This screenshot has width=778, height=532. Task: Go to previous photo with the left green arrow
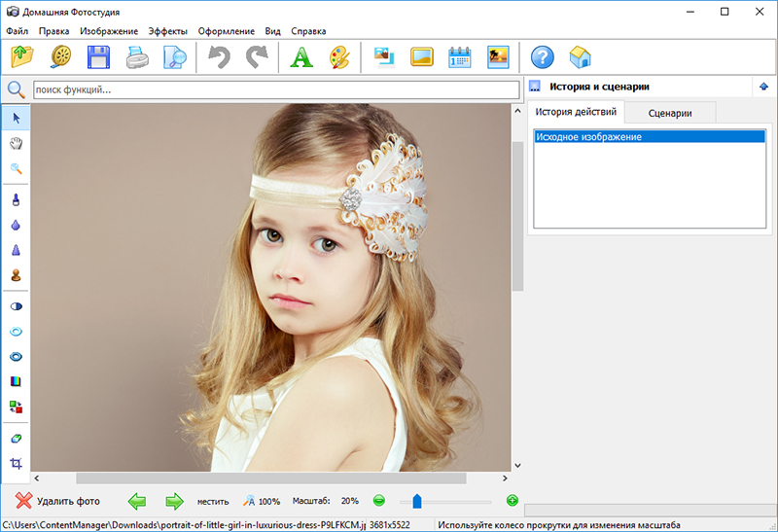pos(137,501)
